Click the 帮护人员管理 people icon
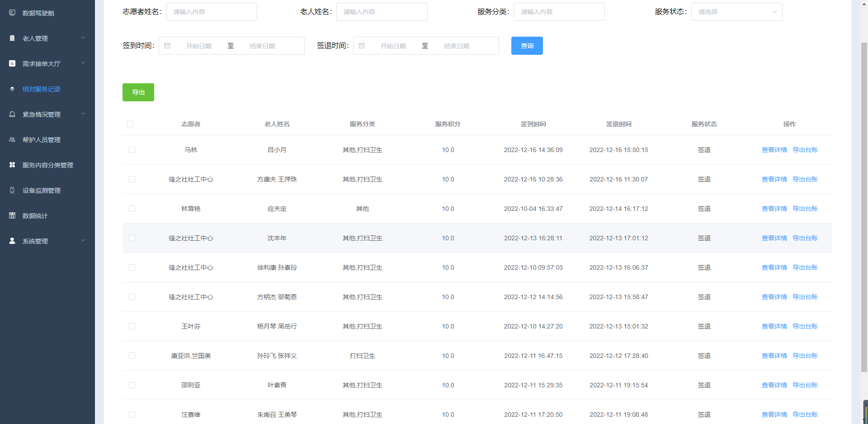 12,139
